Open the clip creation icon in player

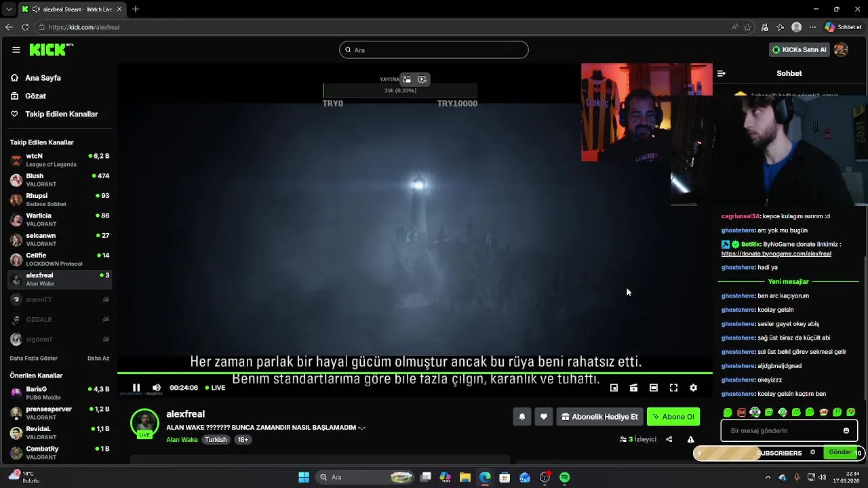pyautogui.click(x=633, y=388)
